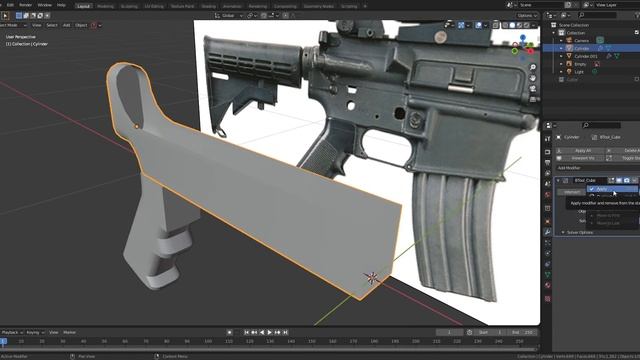The height and width of the screenshot is (360, 640).
Task: Choose the Intersect selection mode icon
Action: click(47, 16)
